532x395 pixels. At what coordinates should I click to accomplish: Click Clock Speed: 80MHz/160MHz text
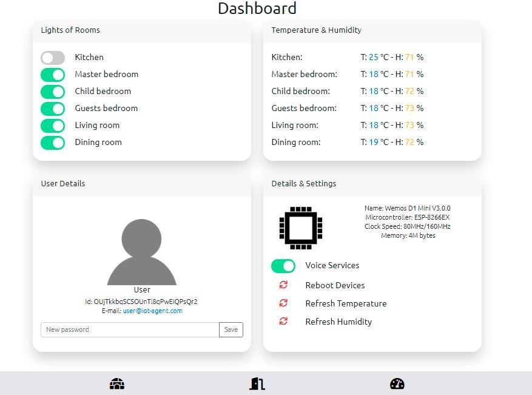(408, 226)
